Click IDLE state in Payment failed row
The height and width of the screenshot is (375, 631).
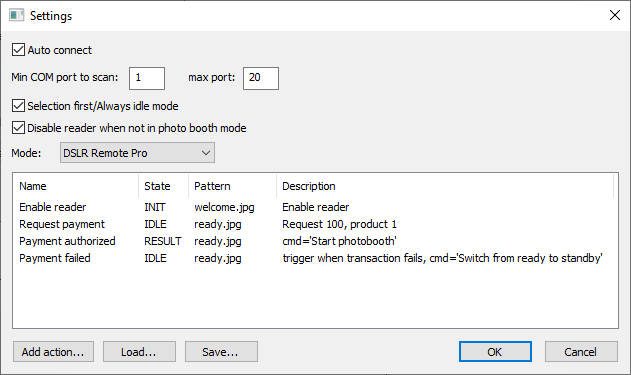pyautogui.click(x=155, y=258)
